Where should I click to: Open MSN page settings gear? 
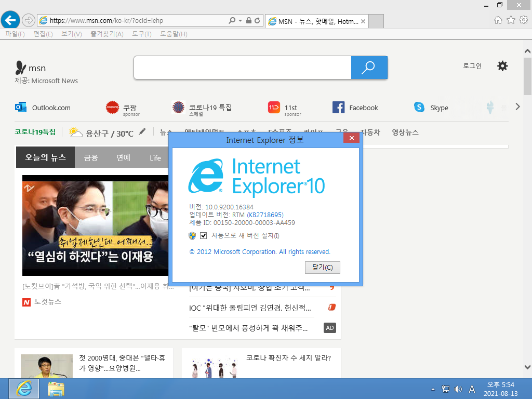pyautogui.click(x=502, y=66)
